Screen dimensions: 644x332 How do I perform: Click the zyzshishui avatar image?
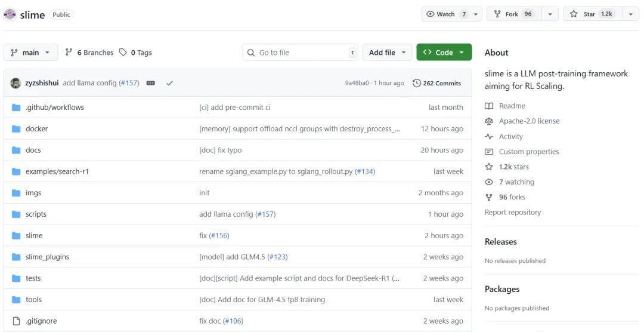[x=15, y=83]
